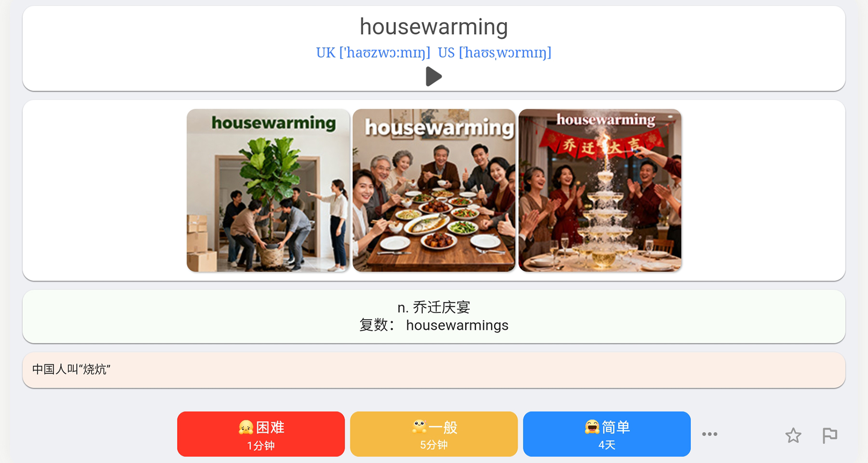Screen dimensions: 868x463
Task: Mark card as 一般 (5分钟)
Action: tap(434, 434)
